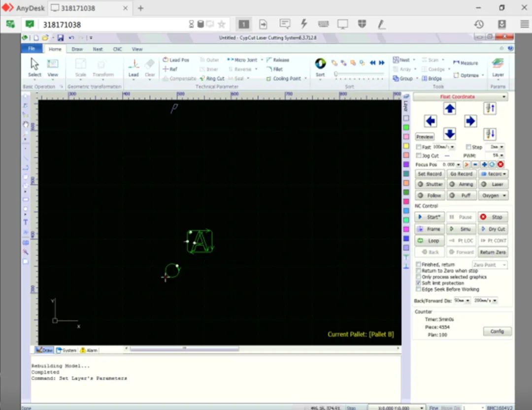Click the horizontal canvas scrollbar

(x=184, y=348)
